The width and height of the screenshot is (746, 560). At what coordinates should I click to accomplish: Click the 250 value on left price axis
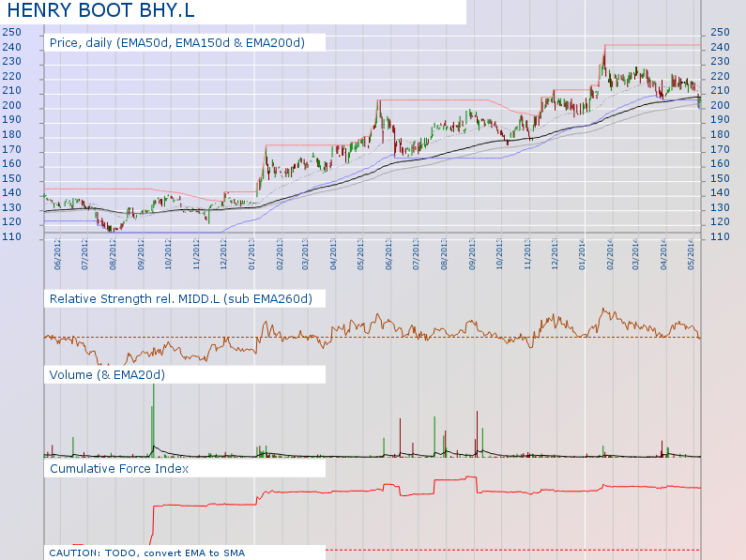pos(11,32)
